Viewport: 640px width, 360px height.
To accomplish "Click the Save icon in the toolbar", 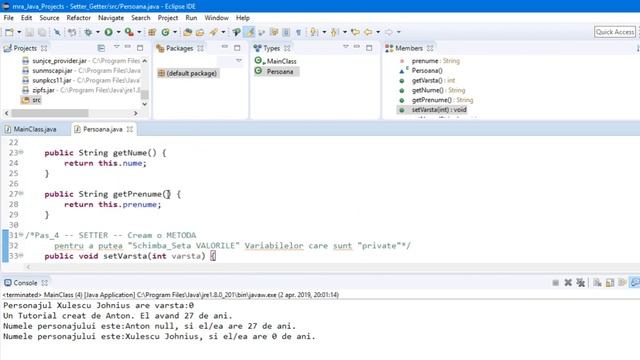I will tap(29, 32).
